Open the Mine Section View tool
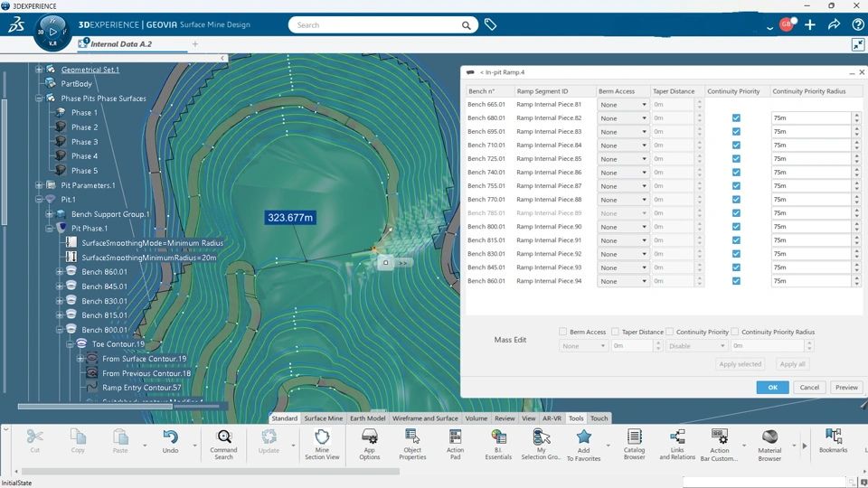Viewport: 868px width, 488px height. click(322, 441)
